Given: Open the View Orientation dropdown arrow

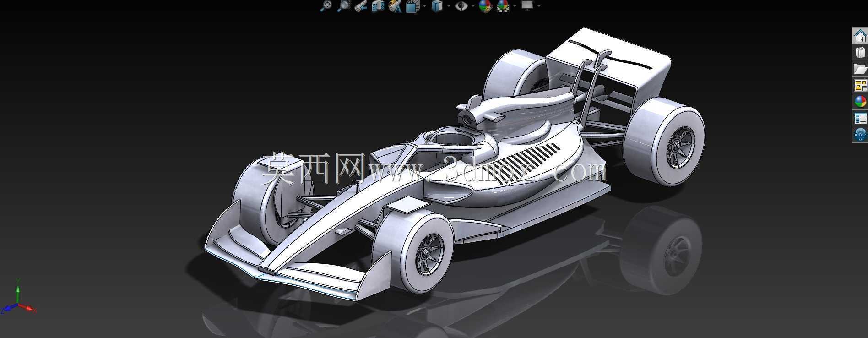Looking at the screenshot, I should [x=424, y=6].
